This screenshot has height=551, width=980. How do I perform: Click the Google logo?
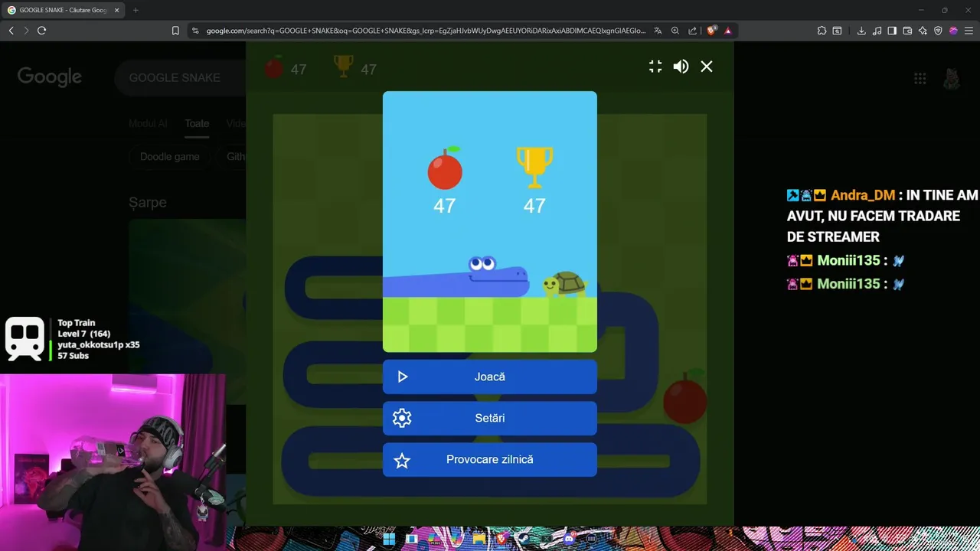click(x=50, y=77)
